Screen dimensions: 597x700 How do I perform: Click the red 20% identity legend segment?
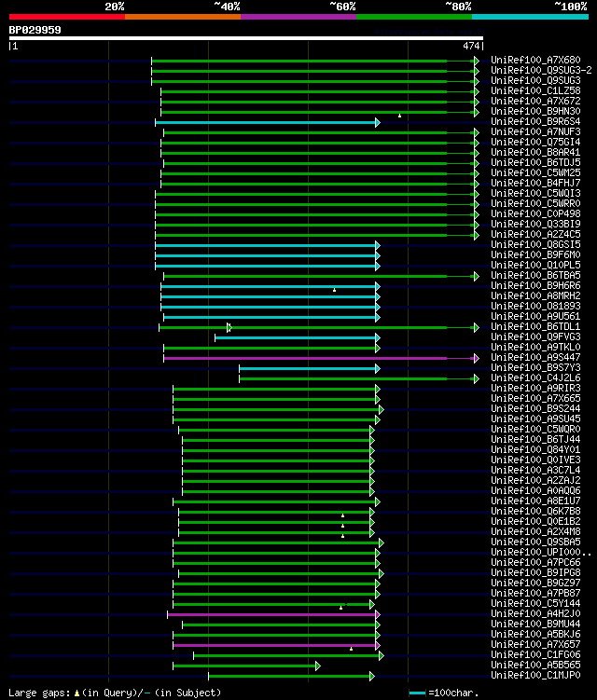67,17
